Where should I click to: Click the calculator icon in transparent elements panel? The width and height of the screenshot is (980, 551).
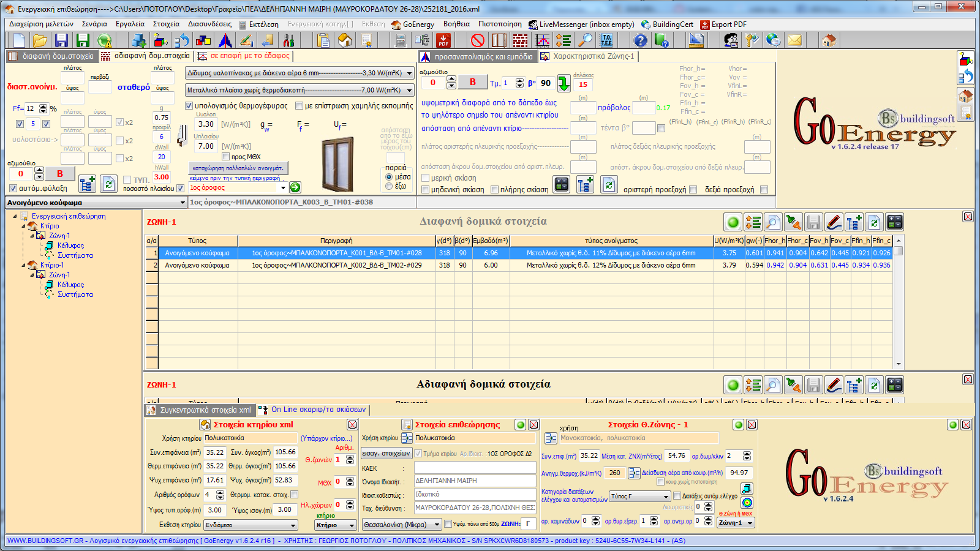click(894, 222)
